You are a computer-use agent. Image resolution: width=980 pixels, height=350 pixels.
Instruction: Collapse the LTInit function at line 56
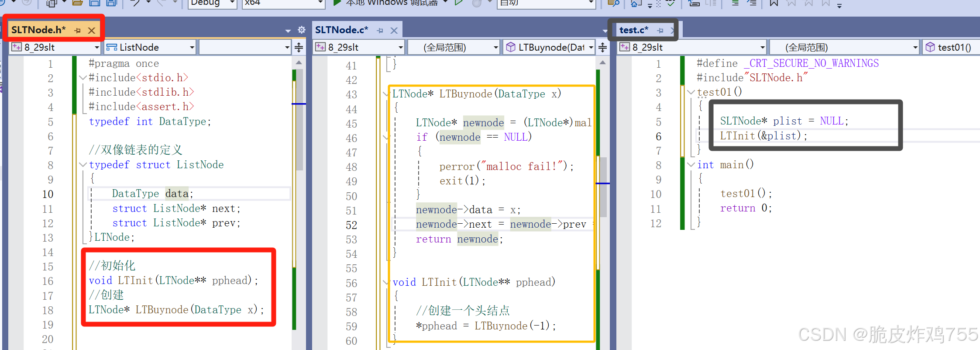pyautogui.click(x=386, y=282)
